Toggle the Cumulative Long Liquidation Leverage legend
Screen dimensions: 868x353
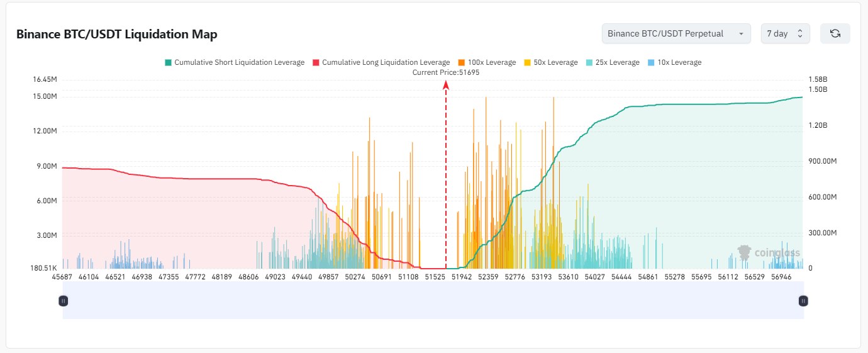381,62
